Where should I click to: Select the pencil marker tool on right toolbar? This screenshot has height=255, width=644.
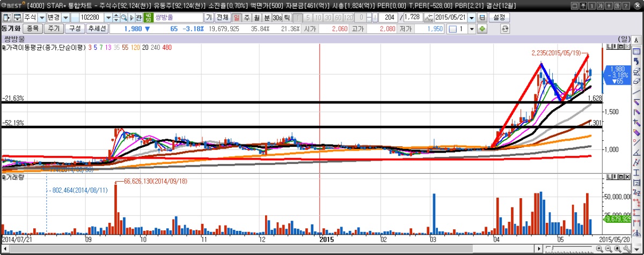click(x=637, y=132)
